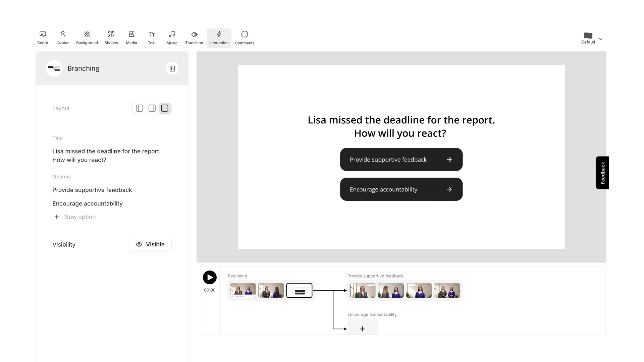
Task: Open the Shapes tool
Action: point(111,38)
